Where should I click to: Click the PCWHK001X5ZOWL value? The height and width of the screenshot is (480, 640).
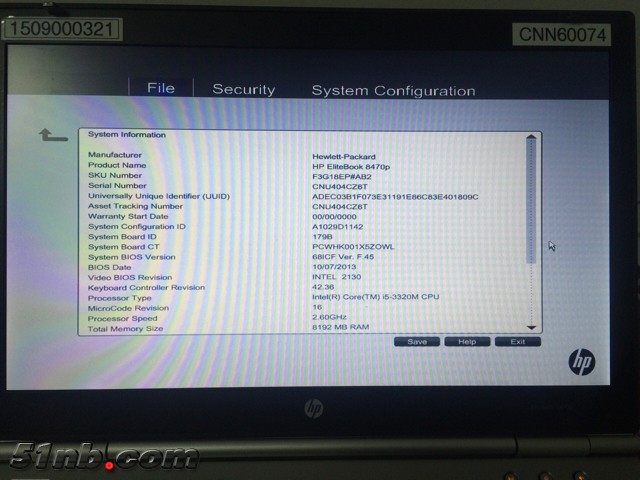click(x=353, y=247)
